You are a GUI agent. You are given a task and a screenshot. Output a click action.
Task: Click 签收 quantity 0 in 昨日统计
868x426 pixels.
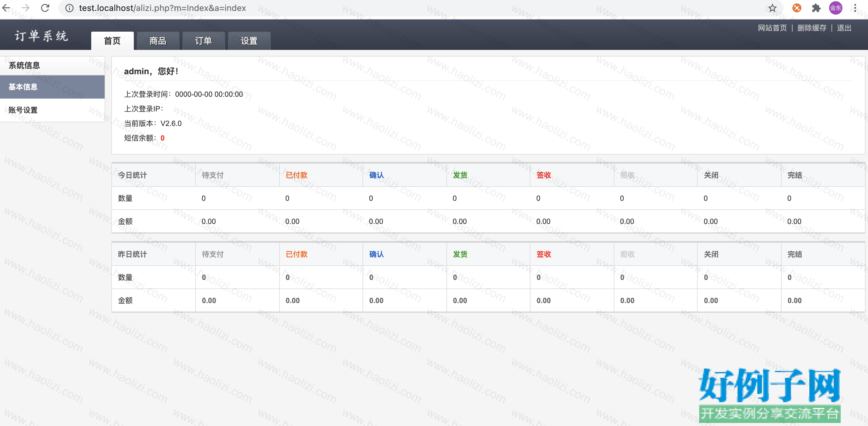click(x=538, y=278)
